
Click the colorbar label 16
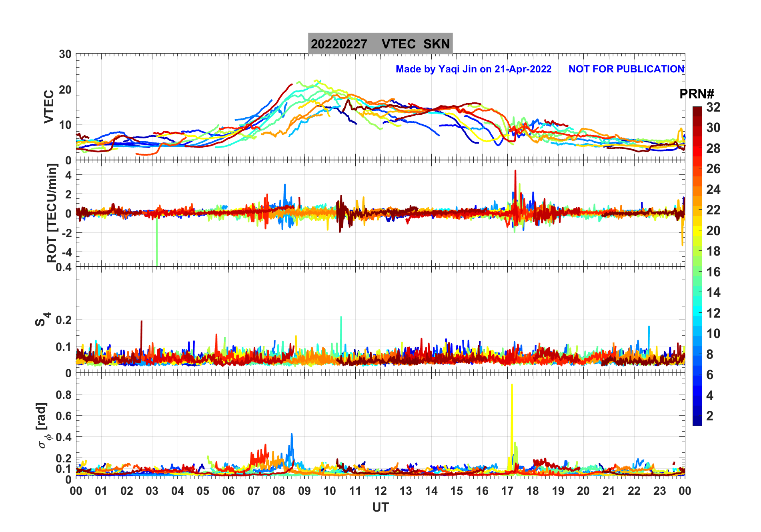click(713, 272)
